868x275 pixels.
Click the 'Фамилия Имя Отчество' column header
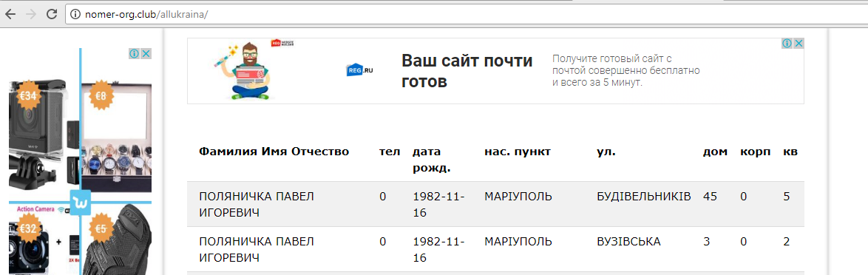274,152
